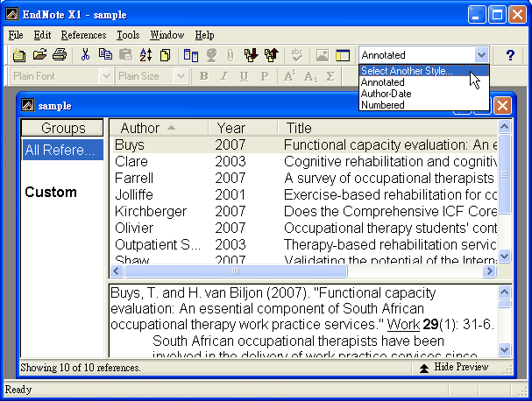Open the Window menu

[167, 35]
